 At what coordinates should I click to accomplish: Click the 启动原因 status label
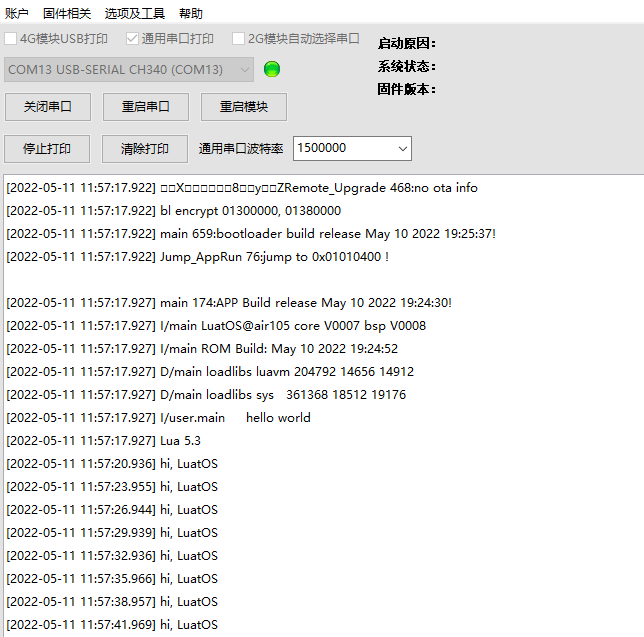coord(406,43)
